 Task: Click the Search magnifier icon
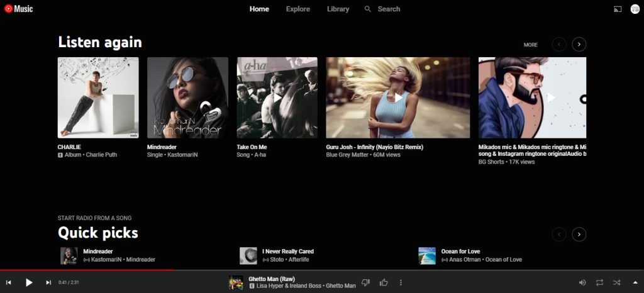point(367,9)
